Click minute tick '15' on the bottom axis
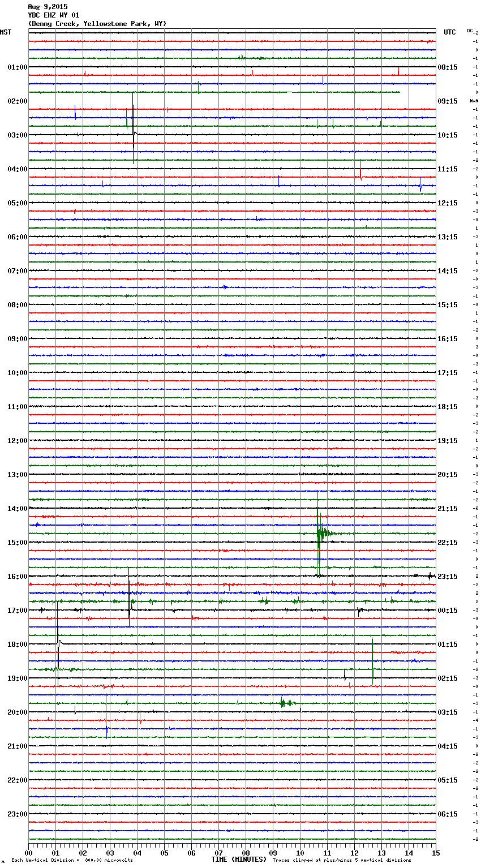Image resolution: width=481 pixels, height=868 pixels. pos(436,853)
